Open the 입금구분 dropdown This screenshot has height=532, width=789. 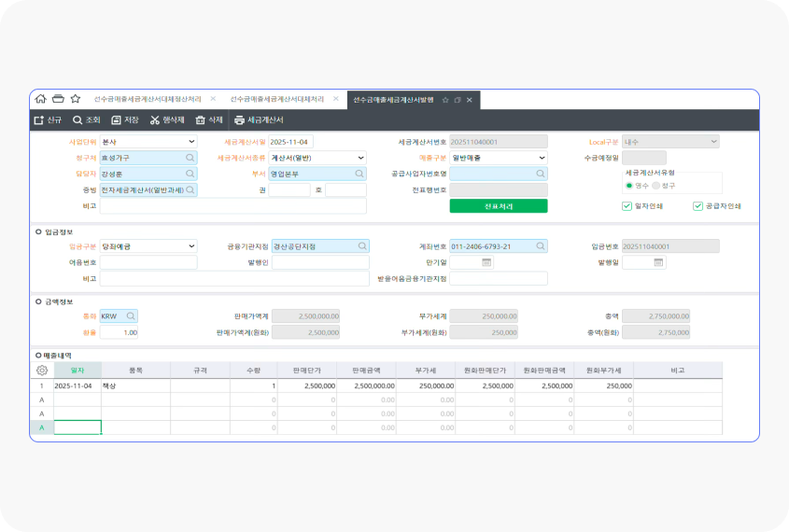pyautogui.click(x=191, y=246)
